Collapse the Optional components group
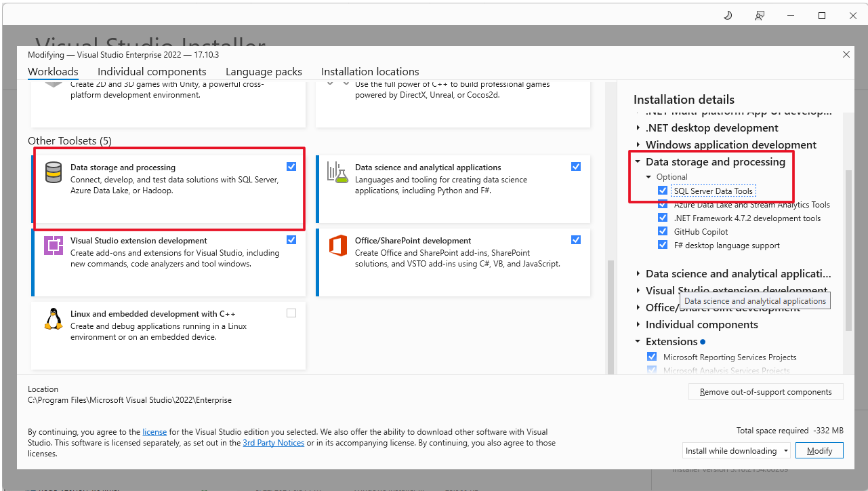 pyautogui.click(x=649, y=177)
